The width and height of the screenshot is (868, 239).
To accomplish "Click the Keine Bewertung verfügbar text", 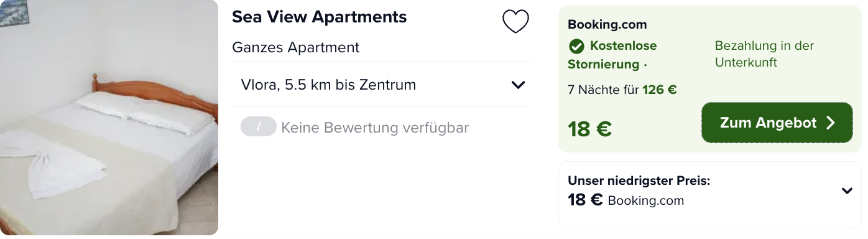I will [375, 128].
